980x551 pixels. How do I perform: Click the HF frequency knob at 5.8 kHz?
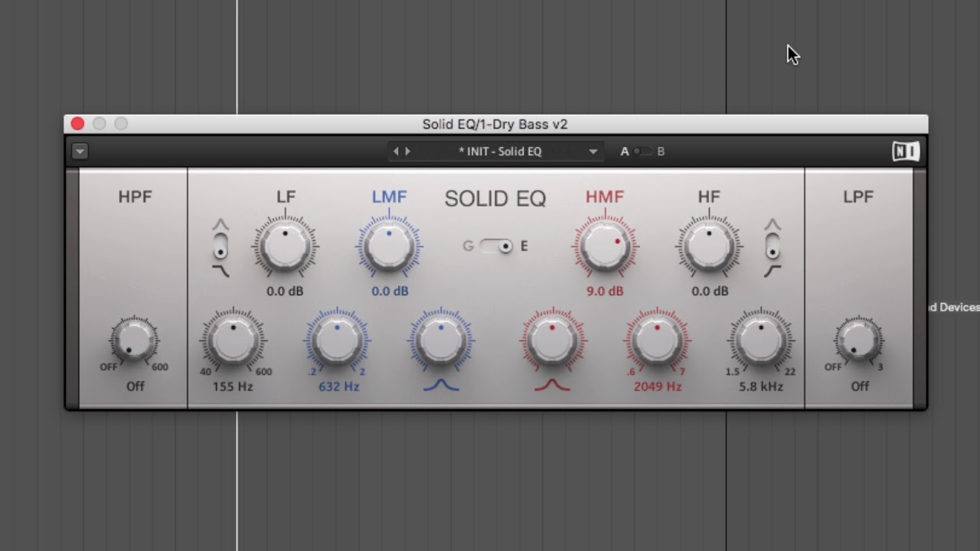[x=761, y=341]
